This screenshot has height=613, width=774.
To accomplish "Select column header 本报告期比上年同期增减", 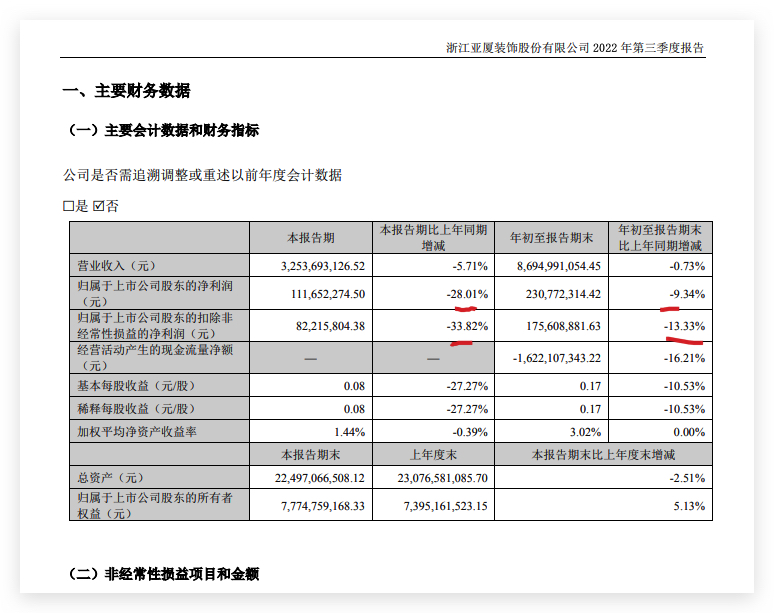I will click(x=433, y=238).
